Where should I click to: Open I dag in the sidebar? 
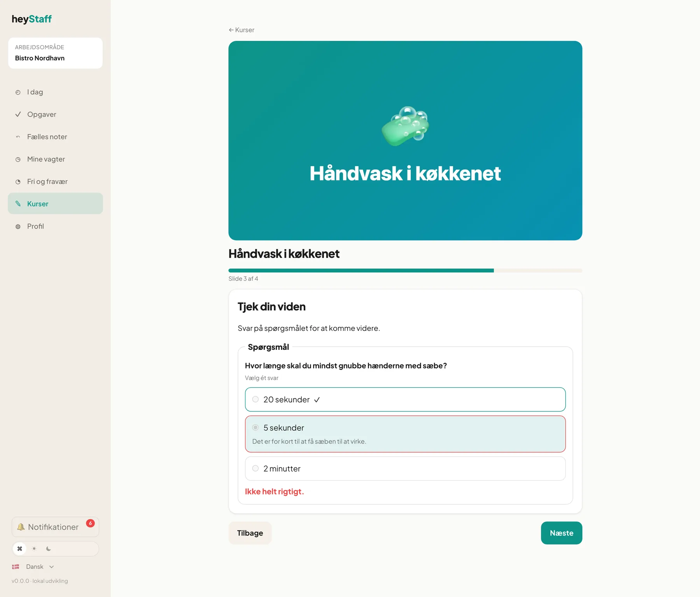(55, 92)
